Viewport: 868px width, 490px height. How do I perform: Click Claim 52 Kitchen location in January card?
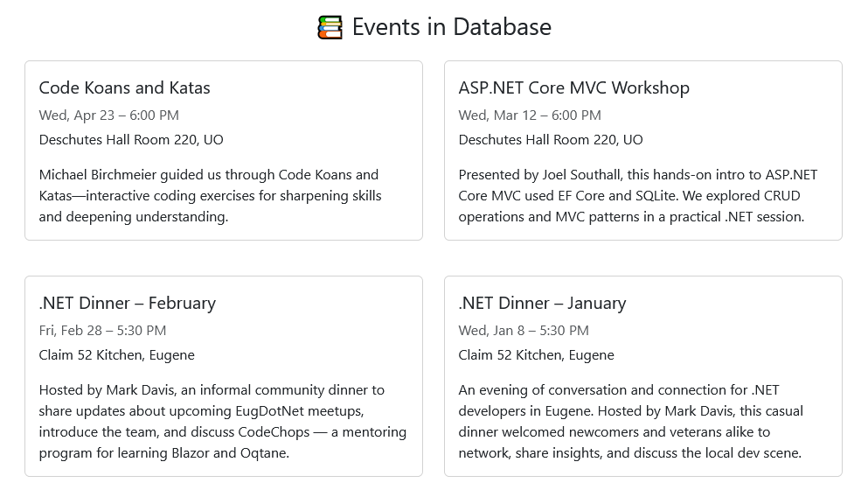537,354
